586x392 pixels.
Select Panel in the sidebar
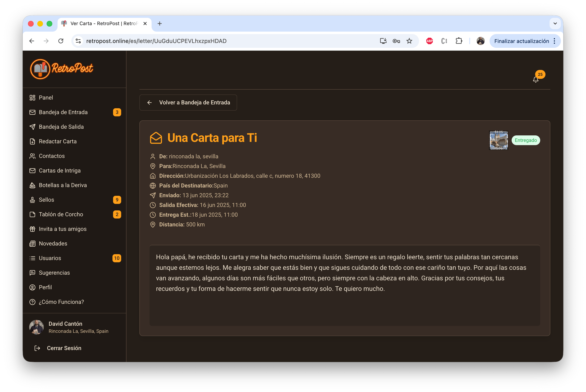[46, 97]
